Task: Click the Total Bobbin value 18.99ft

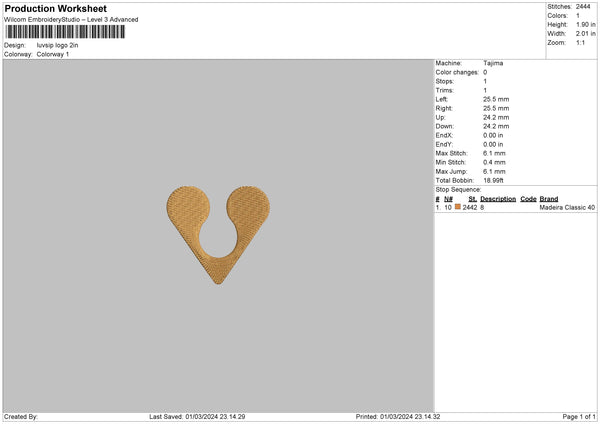Action: tap(493, 180)
